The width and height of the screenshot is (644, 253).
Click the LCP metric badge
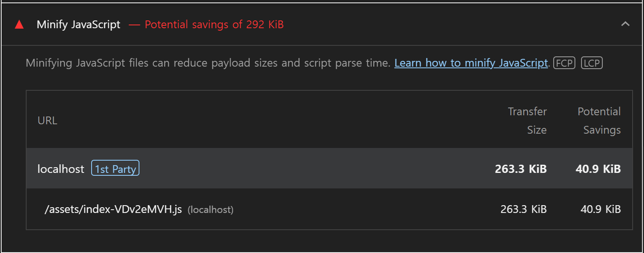coord(592,63)
